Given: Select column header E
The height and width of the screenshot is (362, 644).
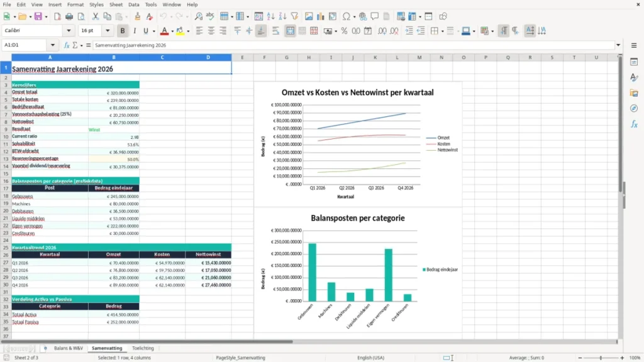Looking at the screenshot, I should coord(242,57).
